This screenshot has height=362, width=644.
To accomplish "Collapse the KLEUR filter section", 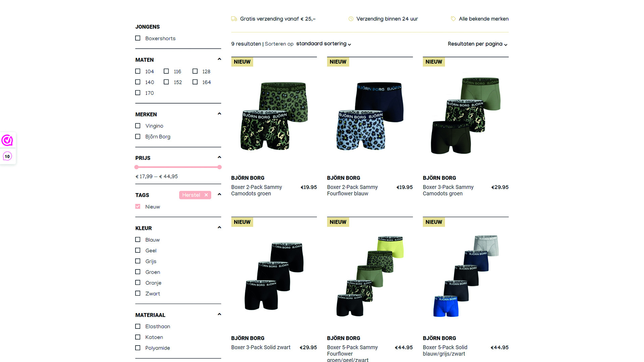I will coord(219,228).
